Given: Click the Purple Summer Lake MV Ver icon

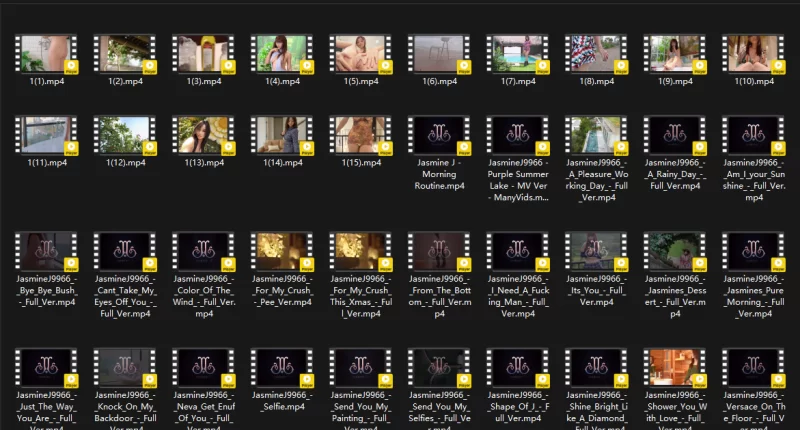Looking at the screenshot, I should (518, 135).
